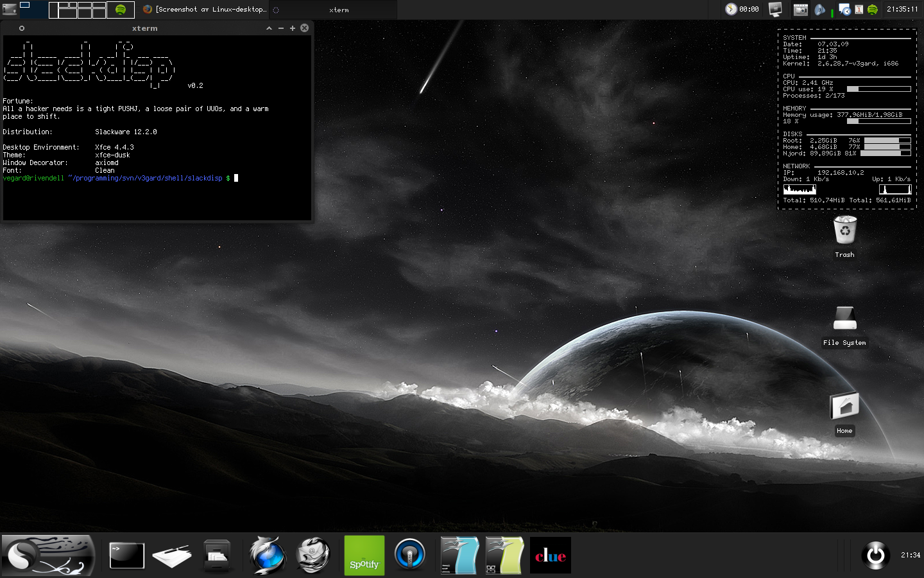
Task: Click the Spotify tray icon in the top panel
Action: (x=873, y=9)
